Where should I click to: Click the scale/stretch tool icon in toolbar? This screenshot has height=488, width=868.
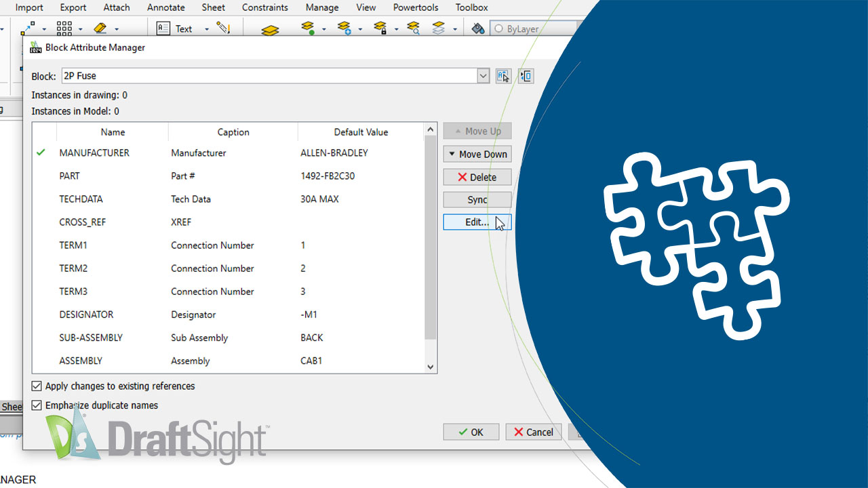click(28, 28)
